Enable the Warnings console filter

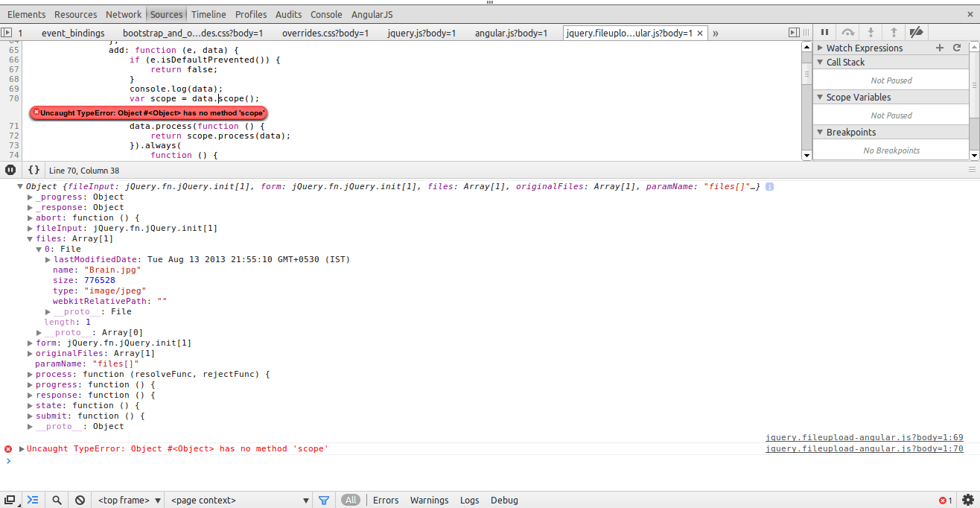point(429,500)
